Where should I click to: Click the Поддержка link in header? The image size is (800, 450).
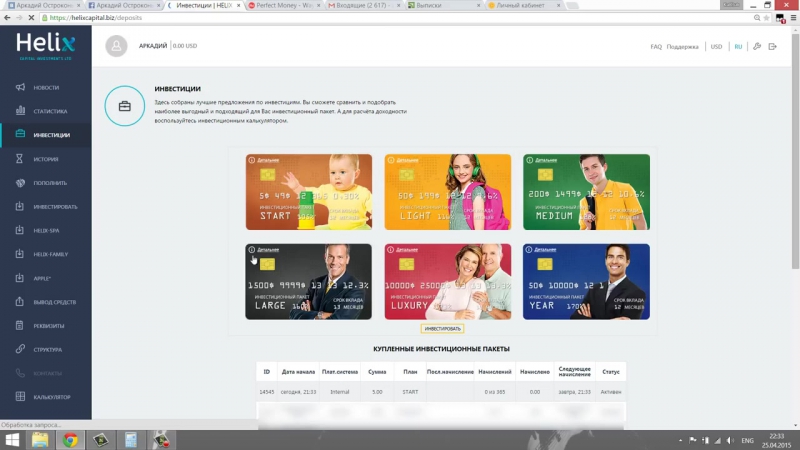682,46
